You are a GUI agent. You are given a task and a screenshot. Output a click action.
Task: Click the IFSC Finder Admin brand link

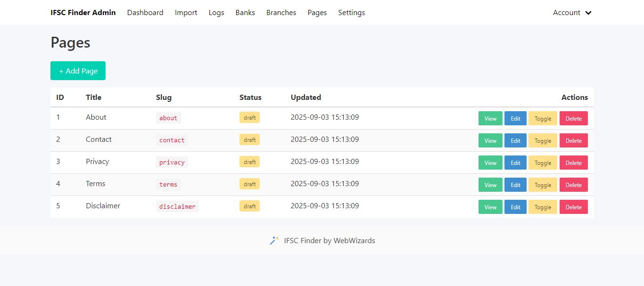point(83,13)
